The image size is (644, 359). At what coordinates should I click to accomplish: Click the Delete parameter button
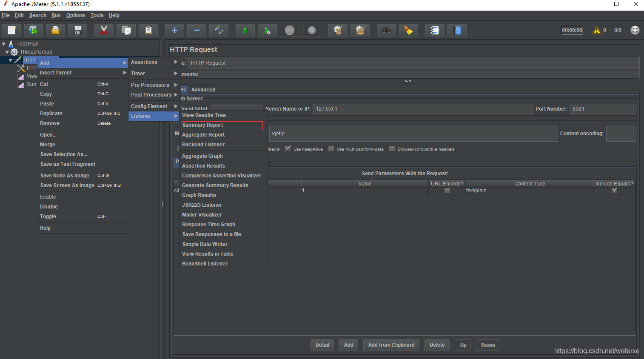(x=437, y=345)
